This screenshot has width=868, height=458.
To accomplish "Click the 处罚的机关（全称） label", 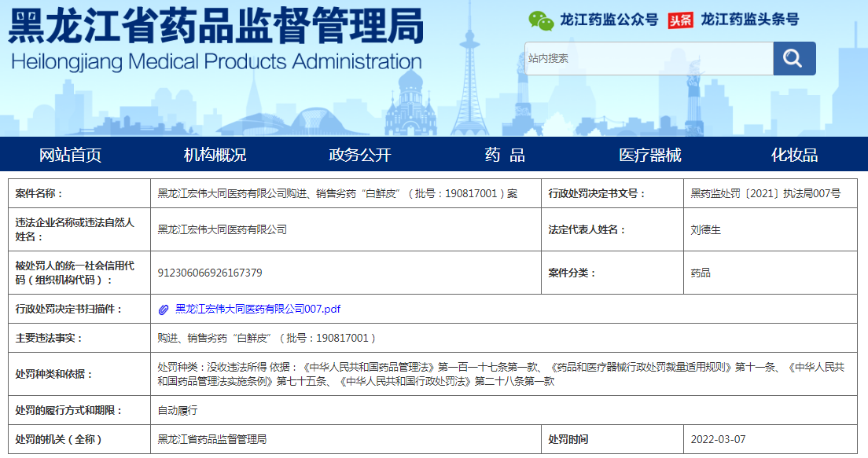I will (59, 439).
